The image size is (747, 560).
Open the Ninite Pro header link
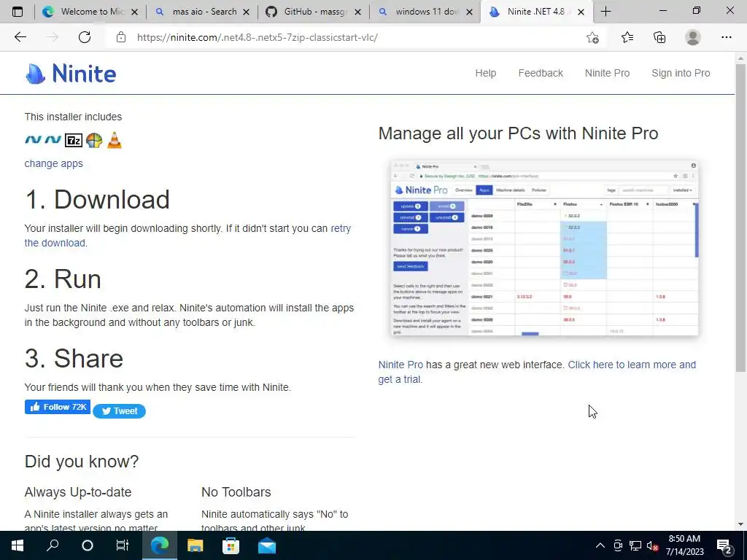point(607,74)
